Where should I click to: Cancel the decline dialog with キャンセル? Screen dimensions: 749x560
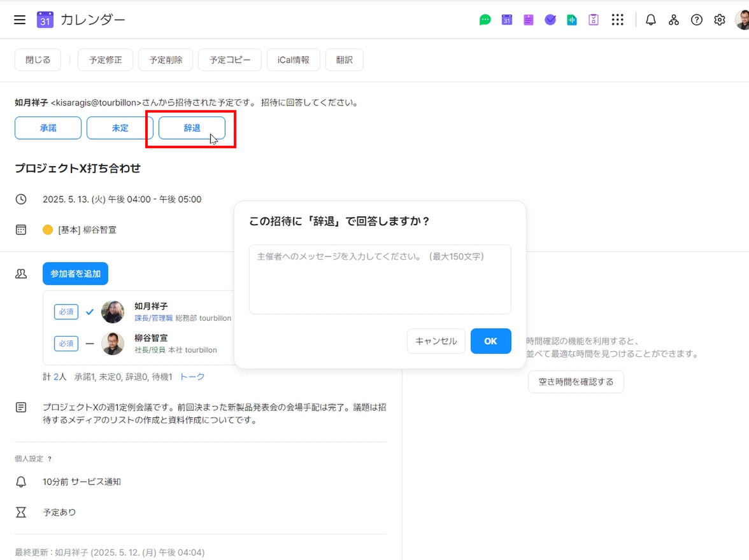click(436, 341)
